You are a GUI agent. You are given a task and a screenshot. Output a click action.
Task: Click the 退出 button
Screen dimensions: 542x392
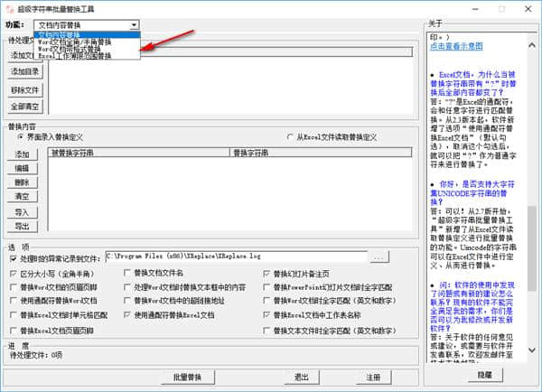302,378
